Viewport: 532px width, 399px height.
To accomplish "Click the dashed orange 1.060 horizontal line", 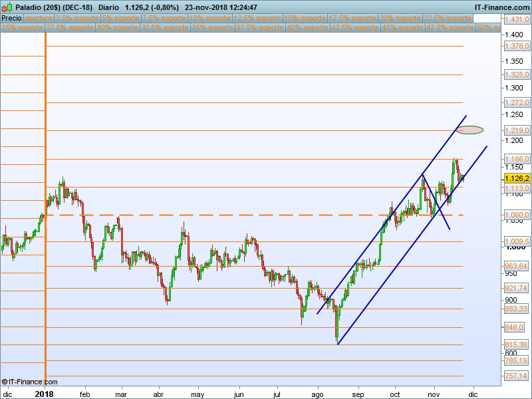I will tap(199, 215).
